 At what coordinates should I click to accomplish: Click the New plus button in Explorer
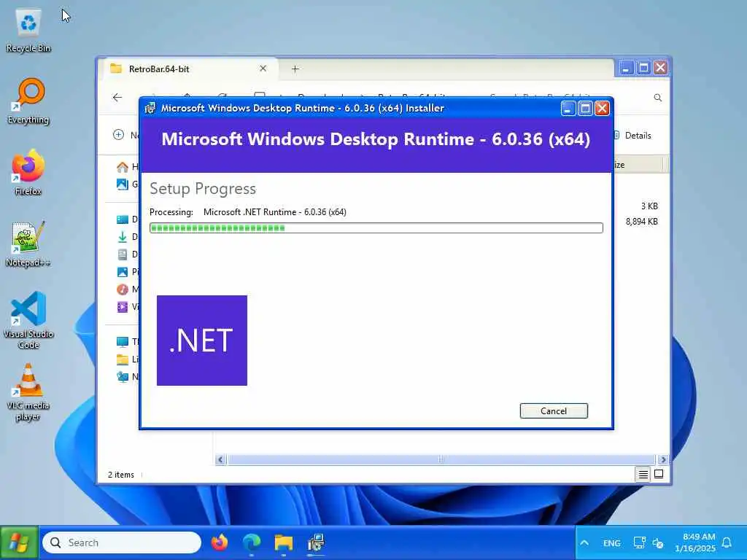pyautogui.click(x=119, y=135)
